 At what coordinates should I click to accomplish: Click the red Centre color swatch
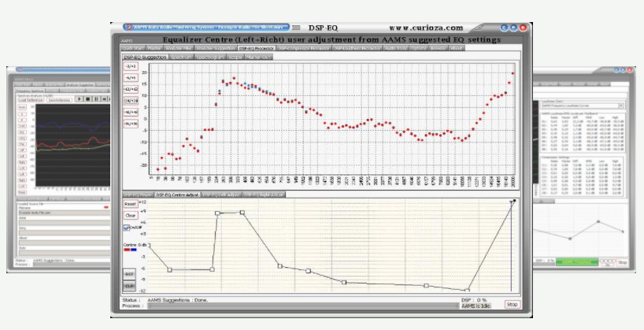pos(127,250)
